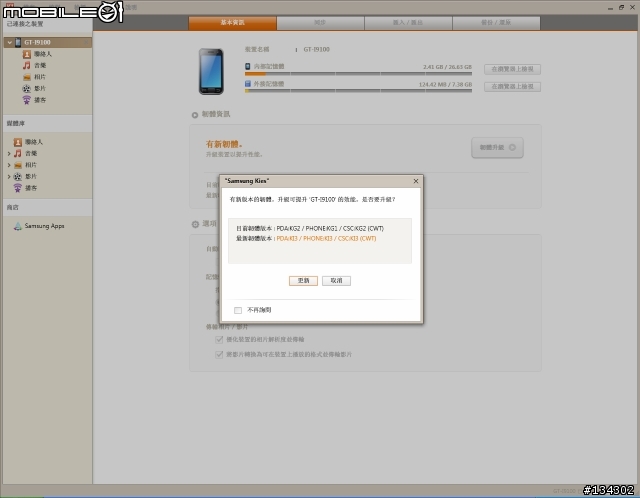Select the 媒體庫 sidebar header
Image resolution: width=640 pixels, height=498 pixels.
(x=47, y=123)
